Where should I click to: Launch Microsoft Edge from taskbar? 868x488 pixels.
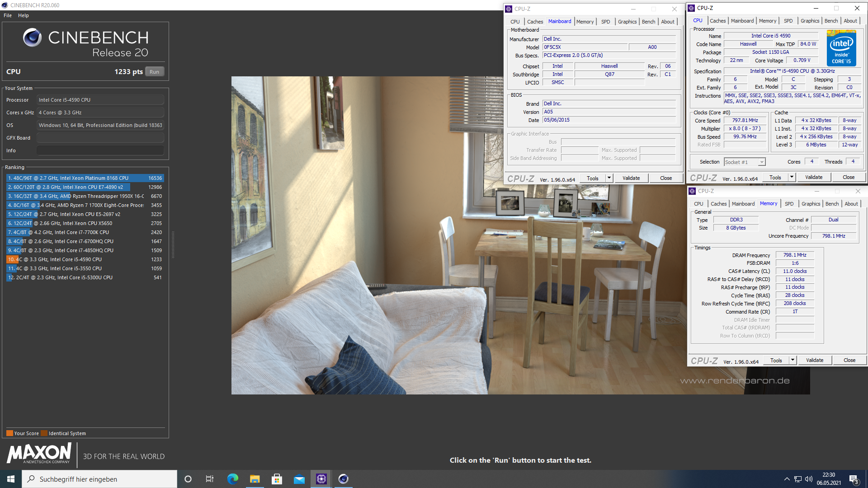232,479
